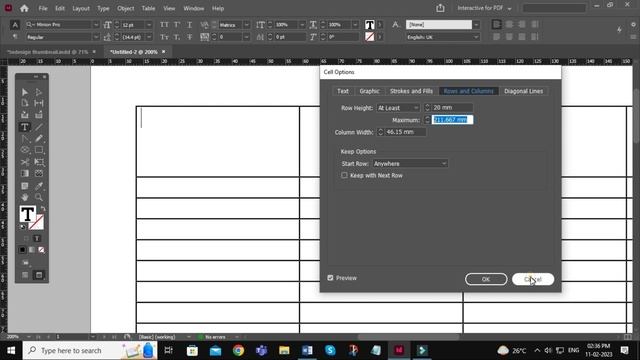Click Formatting Affects Container button in the tools panel

pyautogui.click(x=26, y=238)
